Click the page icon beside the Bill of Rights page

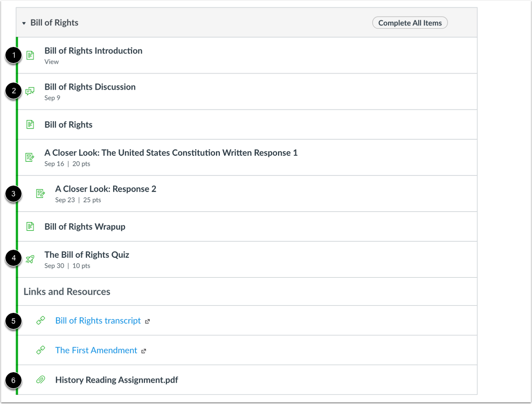click(30, 124)
